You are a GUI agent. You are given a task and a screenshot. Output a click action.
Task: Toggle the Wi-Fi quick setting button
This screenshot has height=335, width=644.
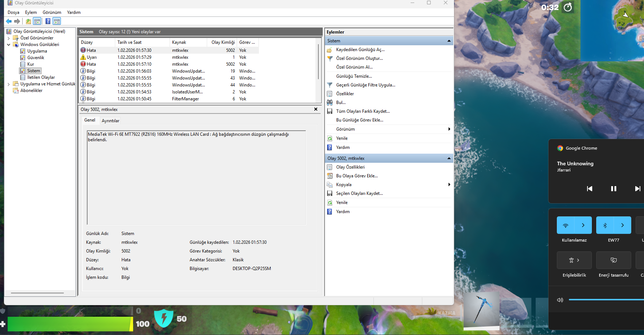pyautogui.click(x=566, y=225)
